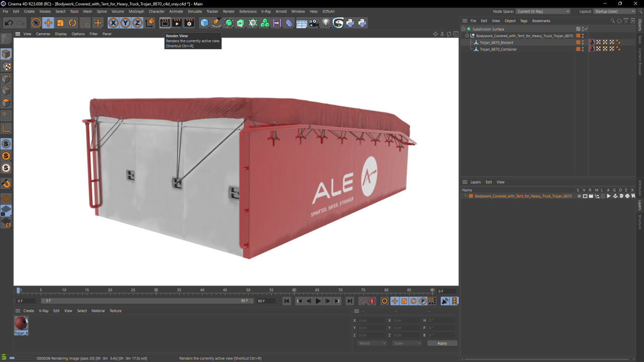Toggle the Subdivision Surface green enable checkmark
Screen dimensions: 644x362
[586, 29]
